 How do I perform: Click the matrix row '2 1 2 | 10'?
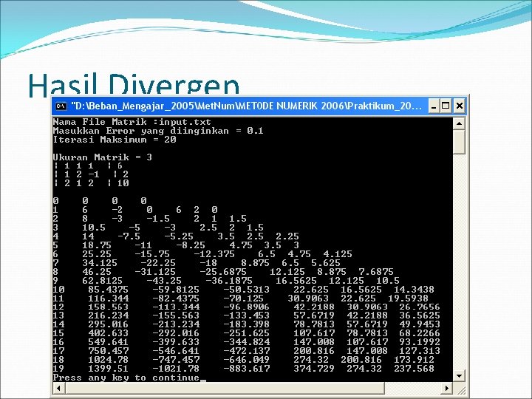point(91,183)
